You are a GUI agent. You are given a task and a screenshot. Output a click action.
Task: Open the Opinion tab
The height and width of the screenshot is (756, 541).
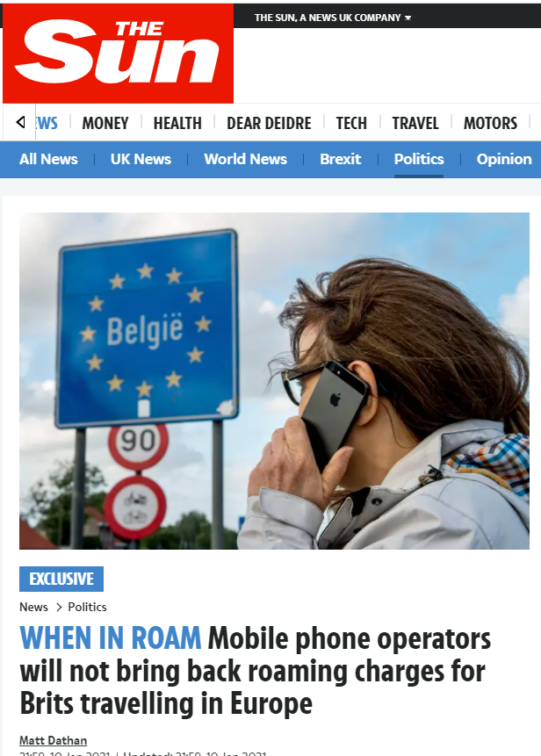pos(504,159)
